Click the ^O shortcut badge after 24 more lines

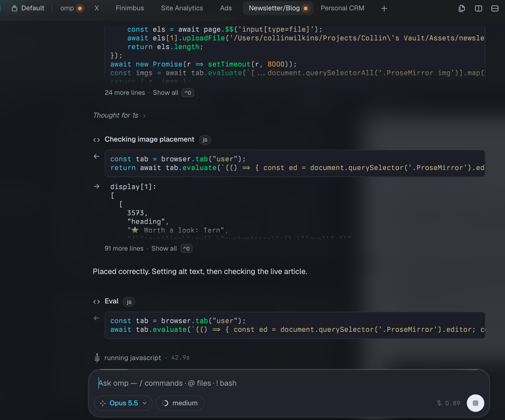(188, 93)
